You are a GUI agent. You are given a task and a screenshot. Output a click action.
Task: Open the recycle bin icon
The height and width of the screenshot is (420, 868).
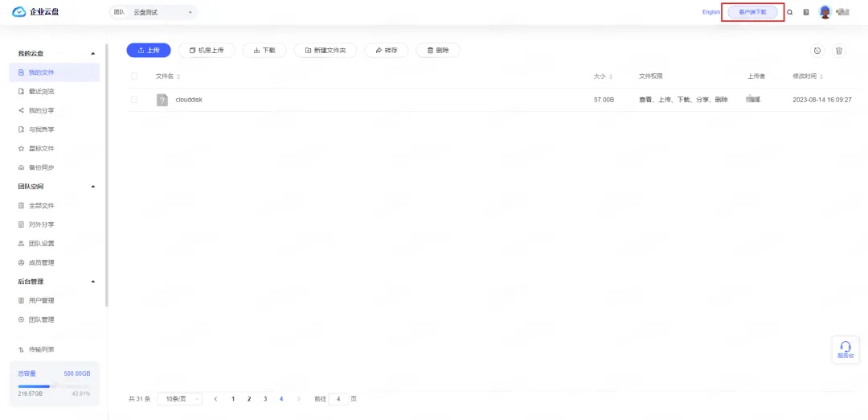pos(838,51)
